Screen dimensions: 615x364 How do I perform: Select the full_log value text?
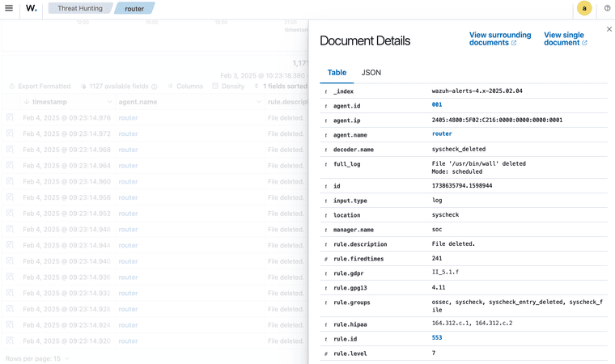pos(478,167)
